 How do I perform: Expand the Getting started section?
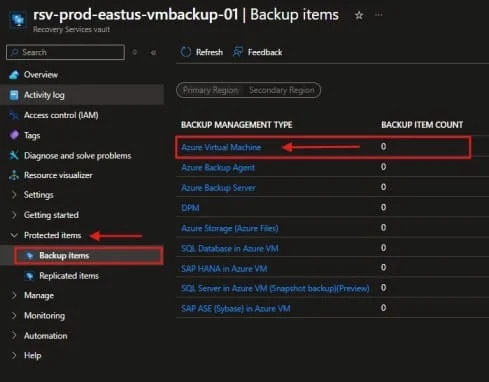click(14, 215)
